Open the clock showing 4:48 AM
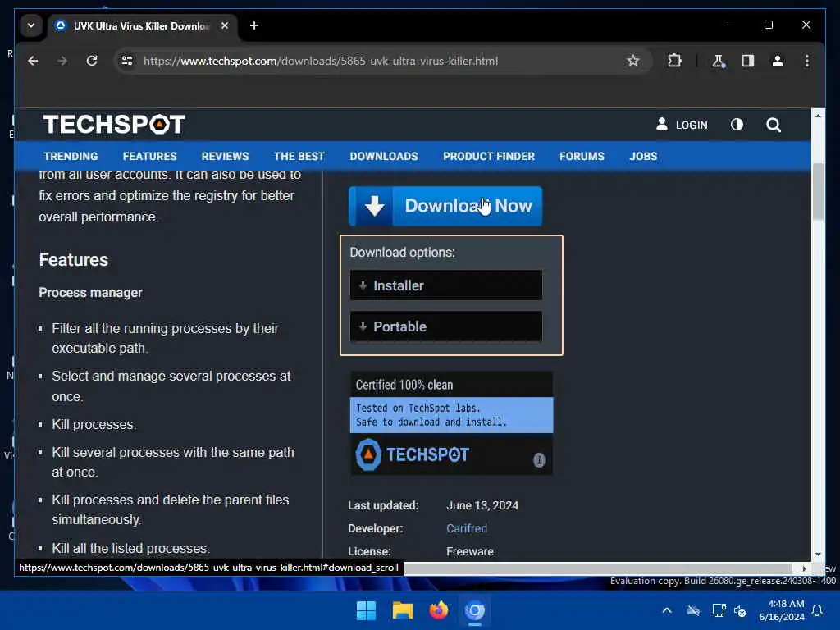 (x=782, y=610)
